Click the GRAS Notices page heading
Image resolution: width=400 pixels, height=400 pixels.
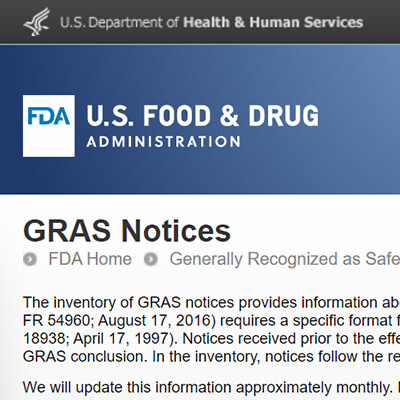tap(127, 231)
